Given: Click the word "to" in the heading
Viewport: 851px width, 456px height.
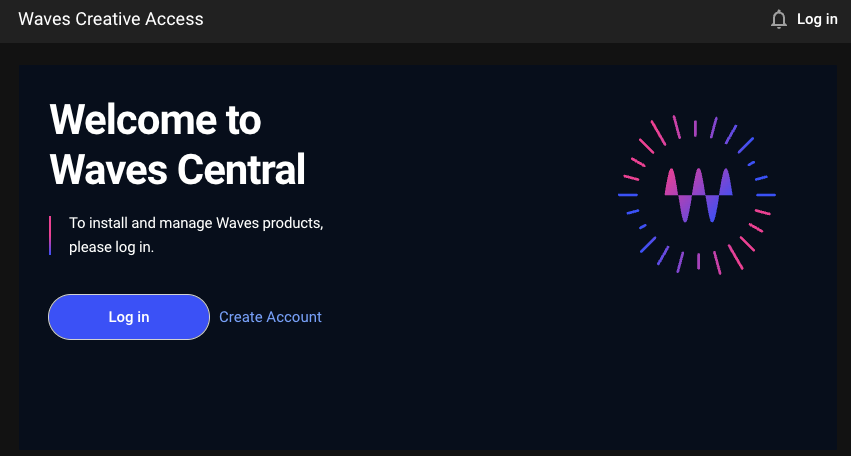Looking at the screenshot, I should tap(238, 121).
